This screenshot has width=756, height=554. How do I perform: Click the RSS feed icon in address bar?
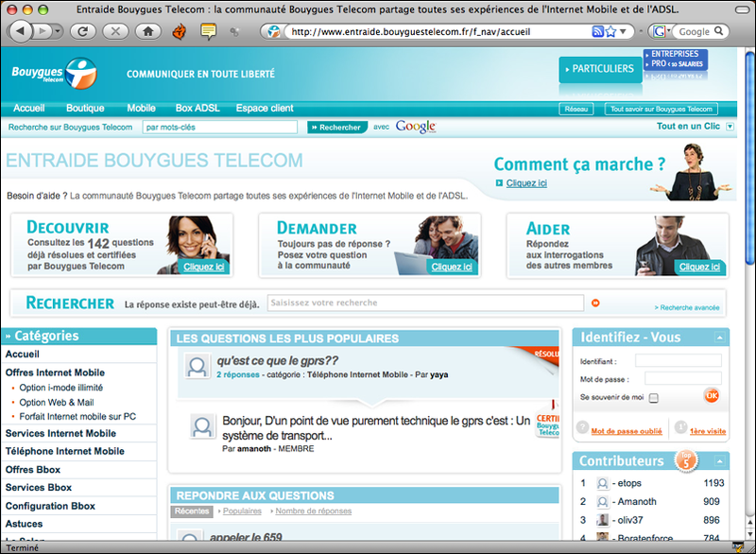click(598, 31)
